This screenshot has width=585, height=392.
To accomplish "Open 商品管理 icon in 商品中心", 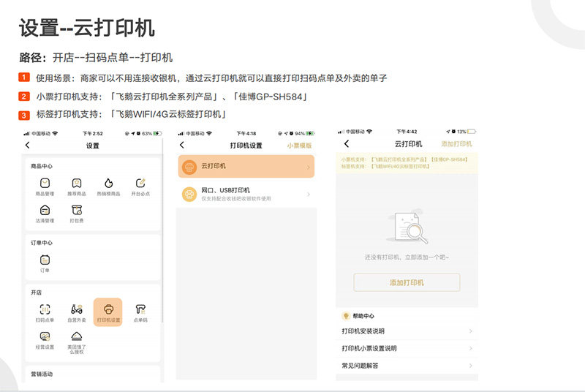I will pos(45,183).
